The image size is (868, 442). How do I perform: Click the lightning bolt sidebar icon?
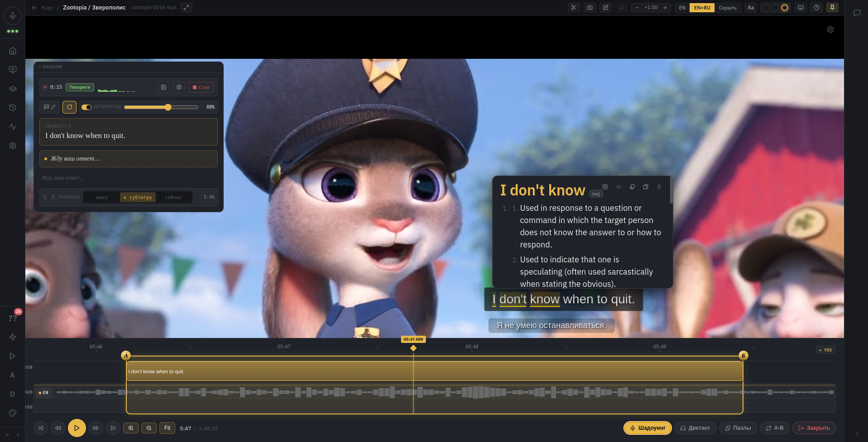(x=13, y=337)
